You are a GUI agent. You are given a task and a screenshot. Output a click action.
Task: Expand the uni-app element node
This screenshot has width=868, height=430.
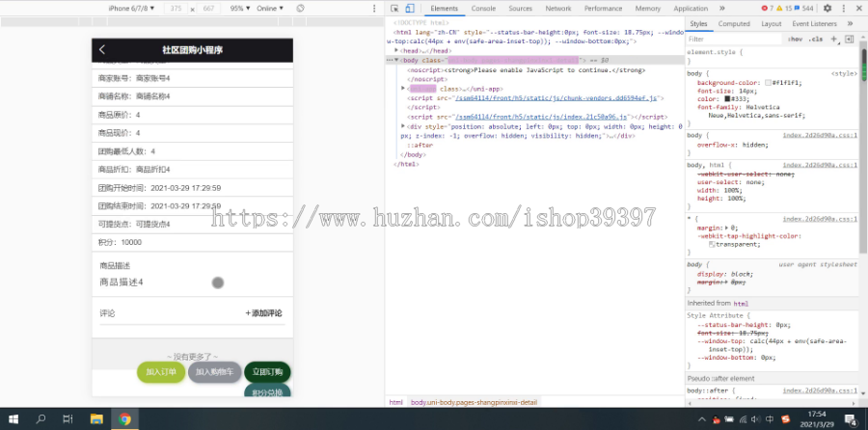[403, 88]
